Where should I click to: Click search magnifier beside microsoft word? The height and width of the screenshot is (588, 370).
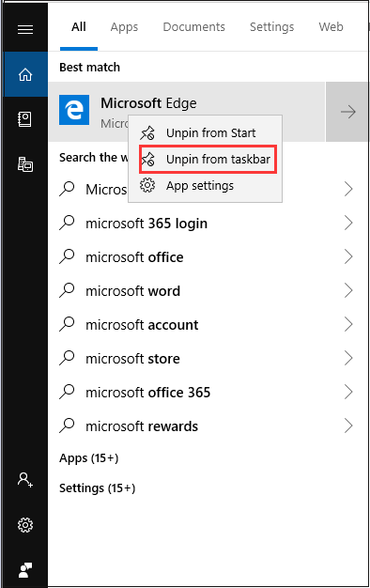[x=67, y=290]
